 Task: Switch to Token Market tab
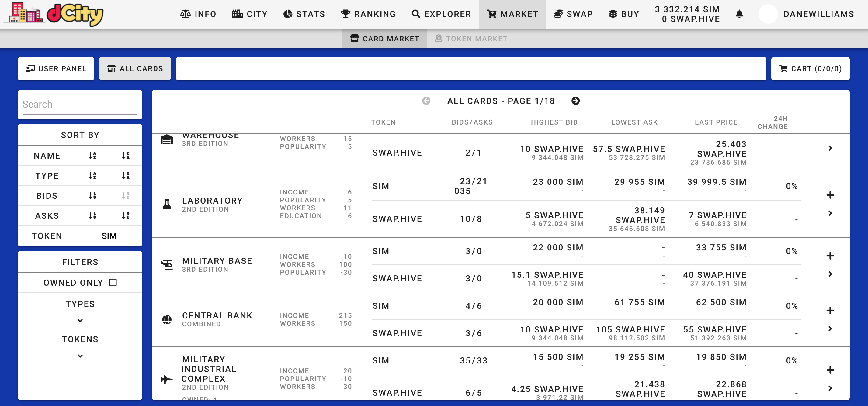pos(471,39)
